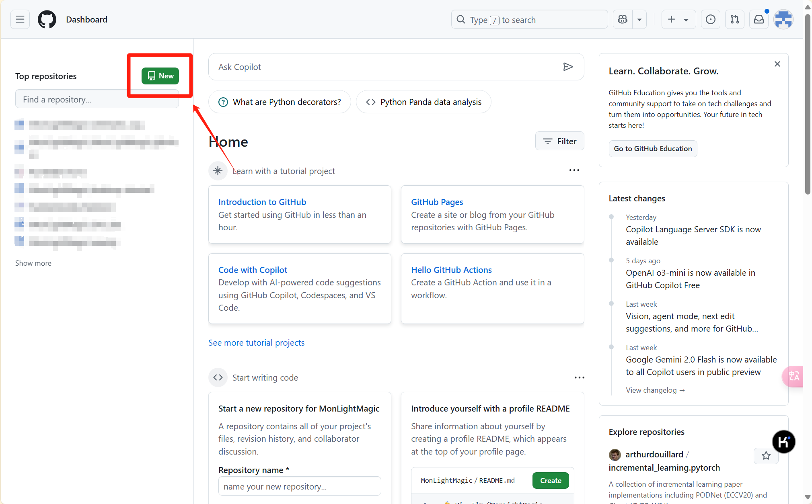Open the Pull requests icon

pos(735,19)
